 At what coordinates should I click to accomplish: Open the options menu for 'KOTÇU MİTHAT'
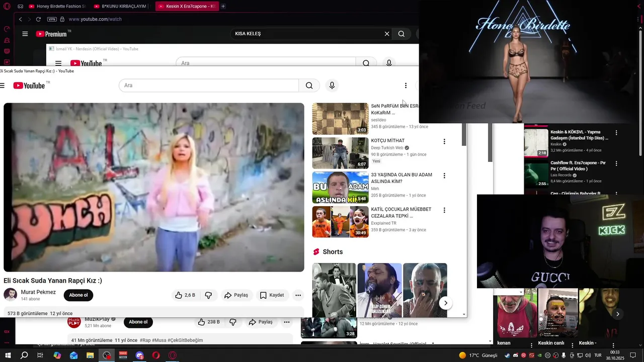point(444,141)
